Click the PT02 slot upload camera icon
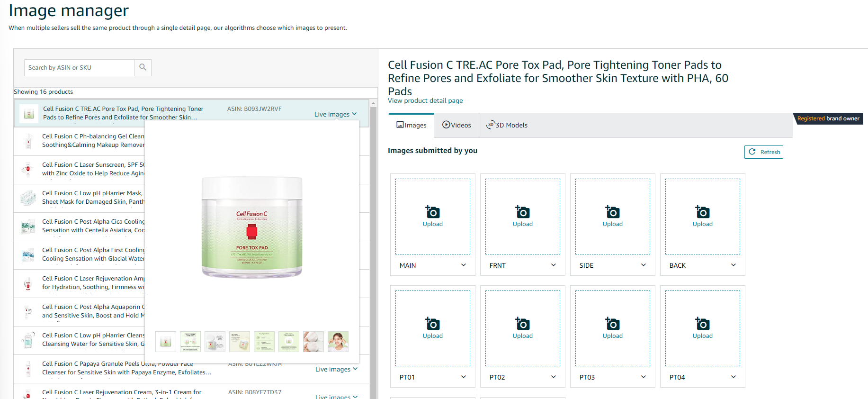The height and width of the screenshot is (399, 868). pyautogui.click(x=522, y=323)
